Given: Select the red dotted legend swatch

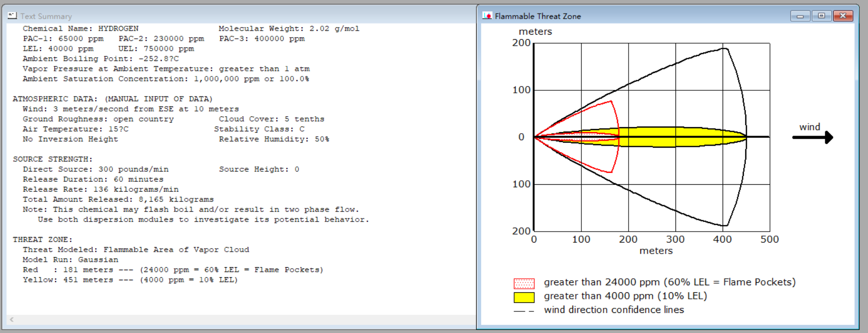Looking at the screenshot, I should pos(524,283).
